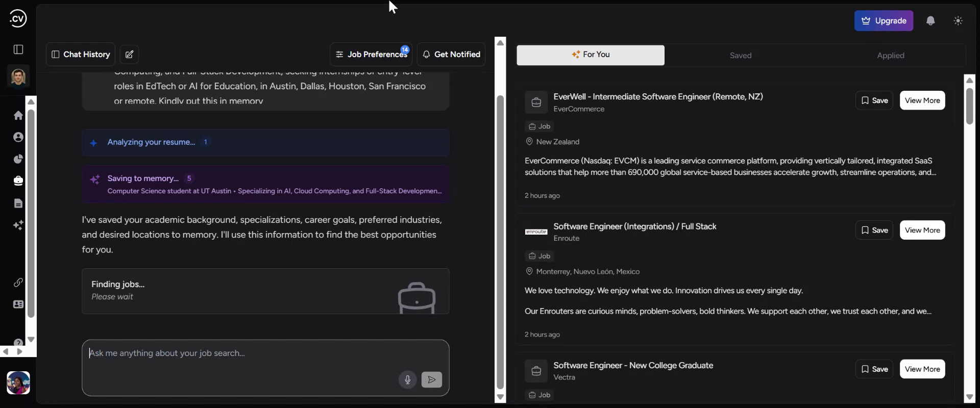The image size is (980, 408).
Task: Open Job Preferences
Action: click(x=371, y=55)
